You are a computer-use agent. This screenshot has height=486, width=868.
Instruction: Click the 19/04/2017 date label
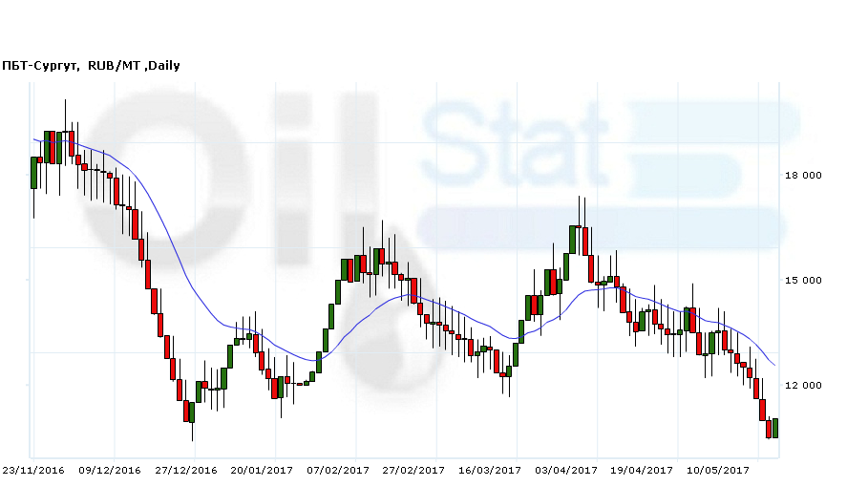[x=642, y=470]
